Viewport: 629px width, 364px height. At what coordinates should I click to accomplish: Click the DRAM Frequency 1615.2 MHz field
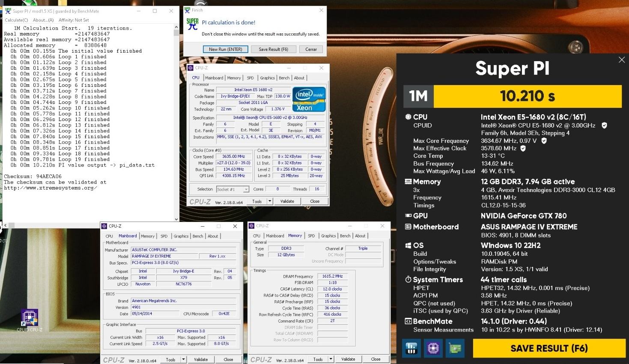pos(332,276)
